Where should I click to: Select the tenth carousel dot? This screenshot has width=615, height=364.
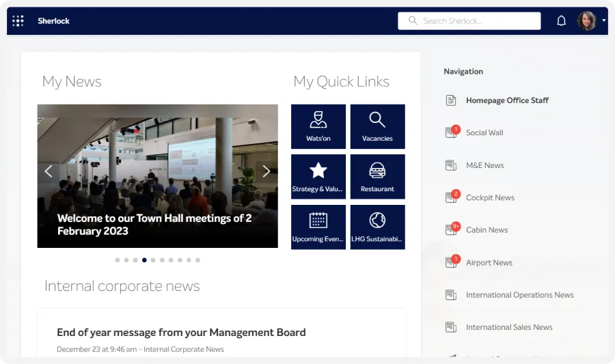197,260
